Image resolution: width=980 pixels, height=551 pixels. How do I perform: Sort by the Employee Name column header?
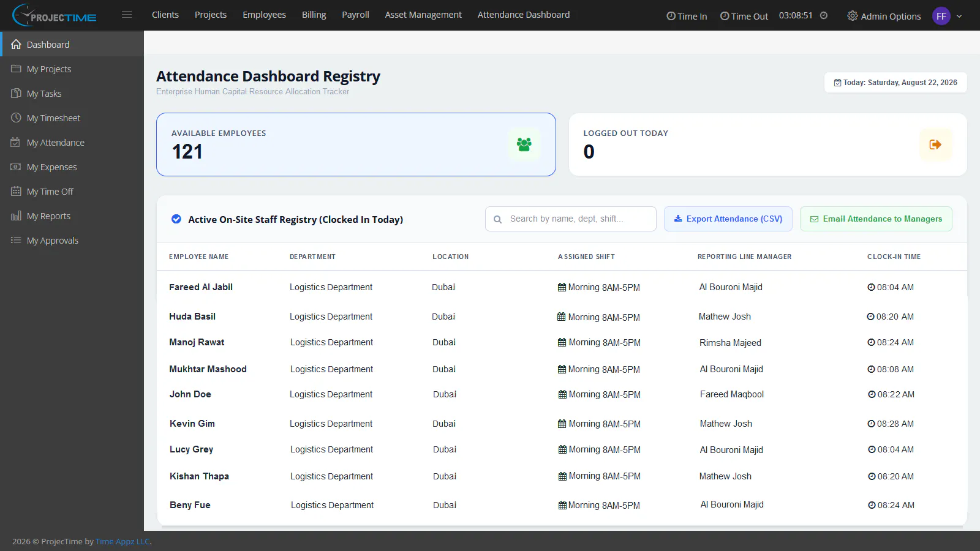(199, 257)
